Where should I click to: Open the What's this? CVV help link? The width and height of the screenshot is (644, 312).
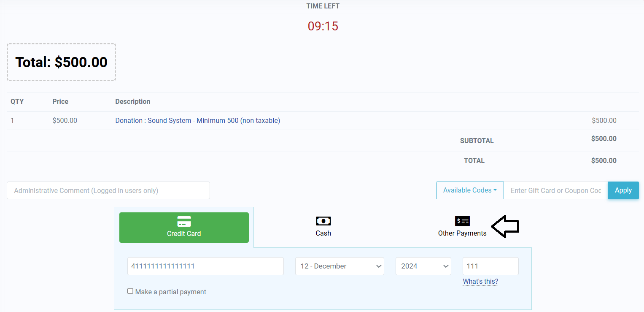pos(480,282)
